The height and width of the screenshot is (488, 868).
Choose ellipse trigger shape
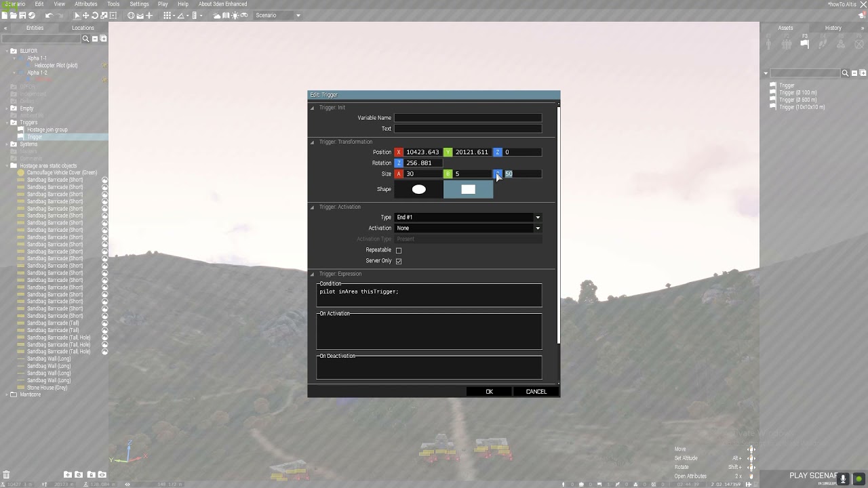[418, 189]
